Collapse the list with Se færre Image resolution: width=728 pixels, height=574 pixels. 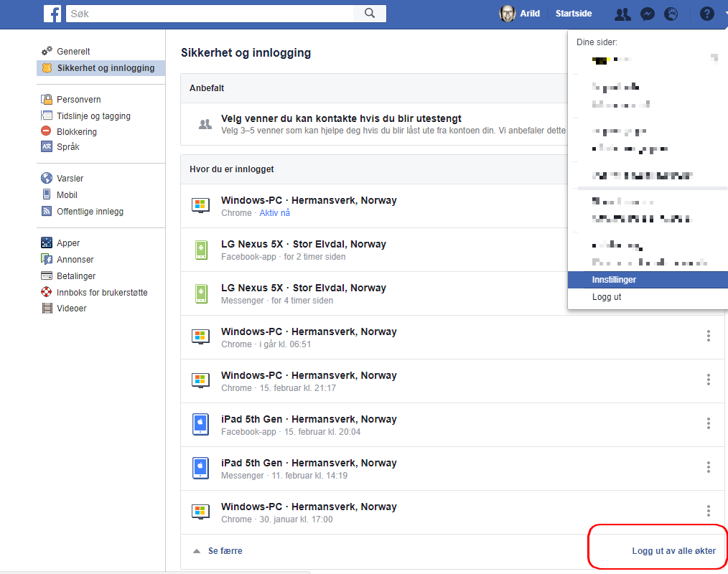pyautogui.click(x=225, y=551)
